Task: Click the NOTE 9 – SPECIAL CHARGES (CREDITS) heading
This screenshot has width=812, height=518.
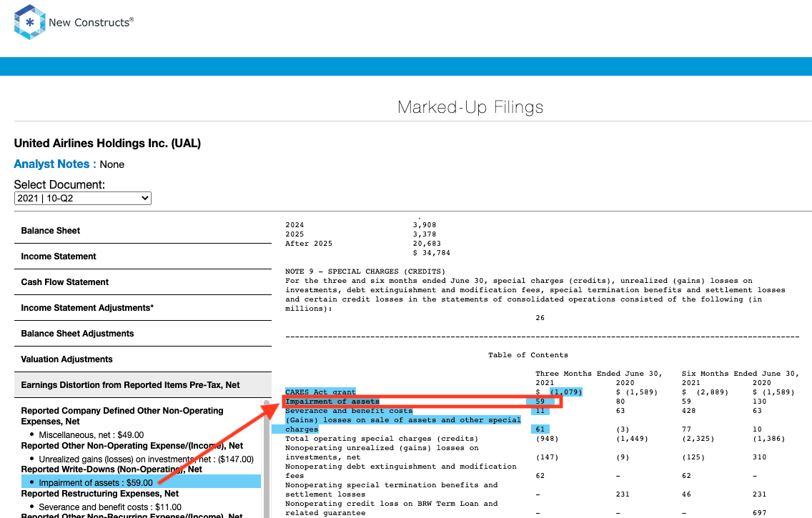Action: point(365,272)
